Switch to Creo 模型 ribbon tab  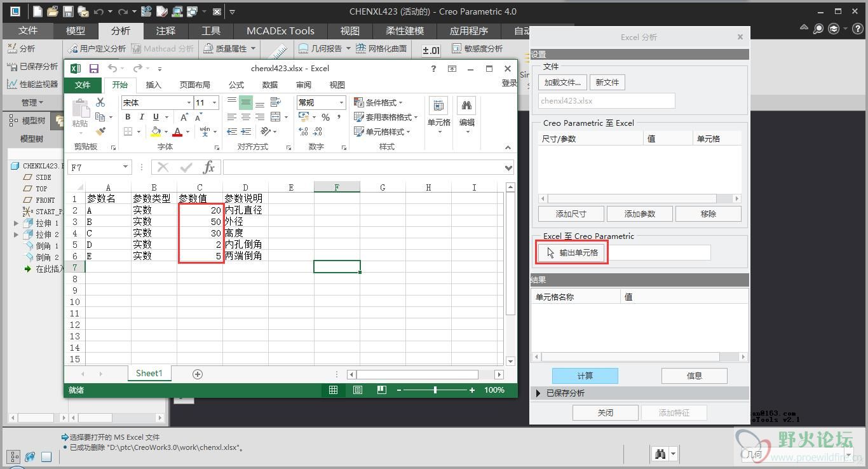click(x=76, y=31)
